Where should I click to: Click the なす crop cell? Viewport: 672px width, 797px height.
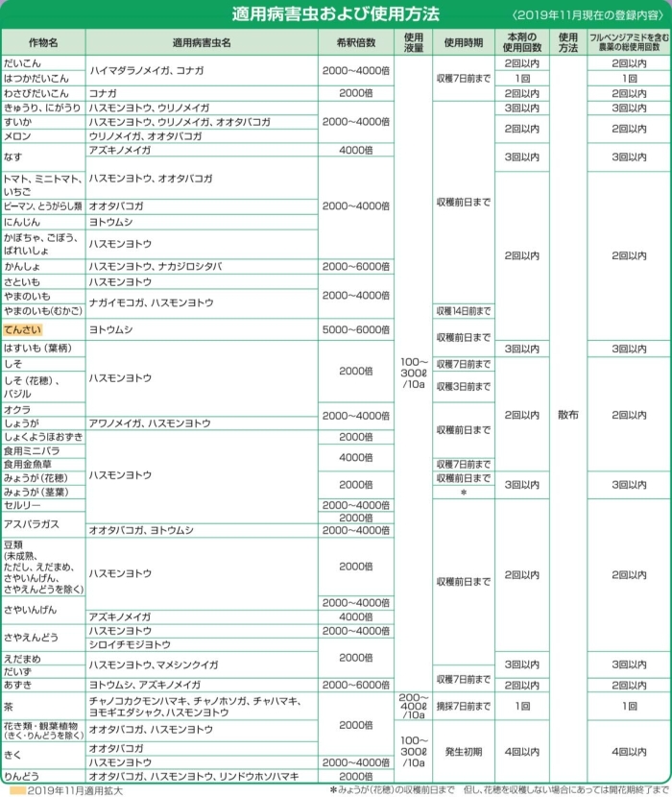[43, 157]
